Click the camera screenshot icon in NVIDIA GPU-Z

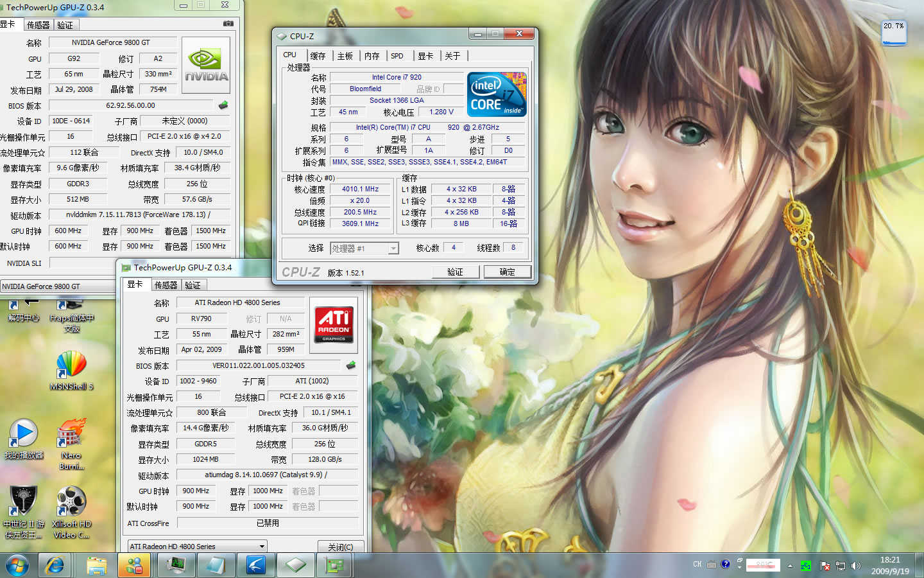tap(228, 24)
